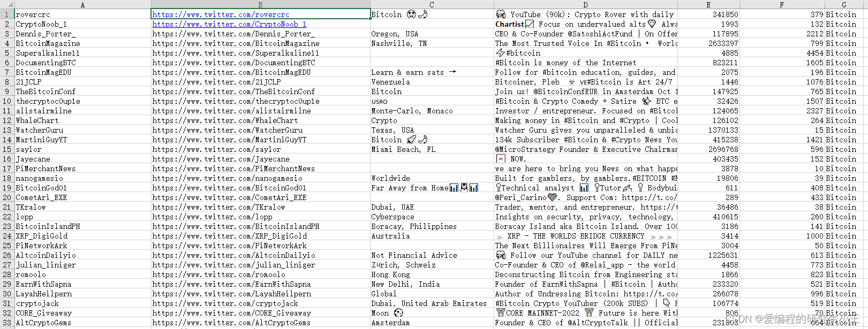Select column B header
Screen dimensions: 868x329
(x=260, y=5)
